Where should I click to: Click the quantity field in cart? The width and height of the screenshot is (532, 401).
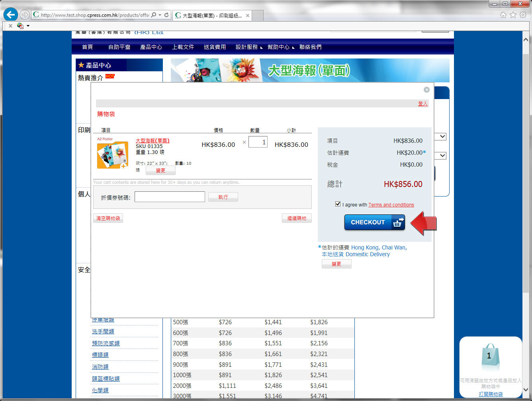[258, 142]
